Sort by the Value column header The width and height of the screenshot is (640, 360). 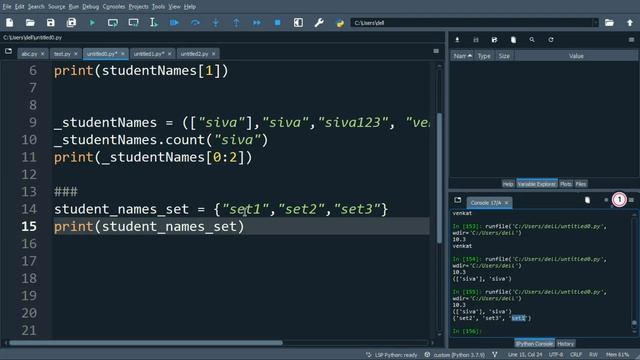[576, 56]
